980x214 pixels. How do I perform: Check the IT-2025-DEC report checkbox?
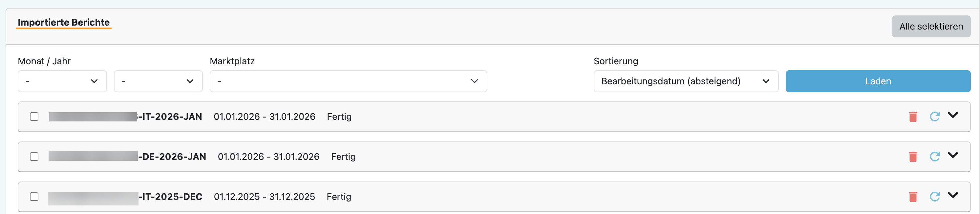coord(34,197)
